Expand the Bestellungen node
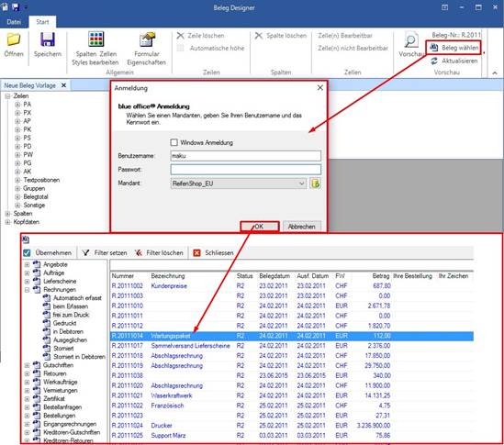 [27, 416]
